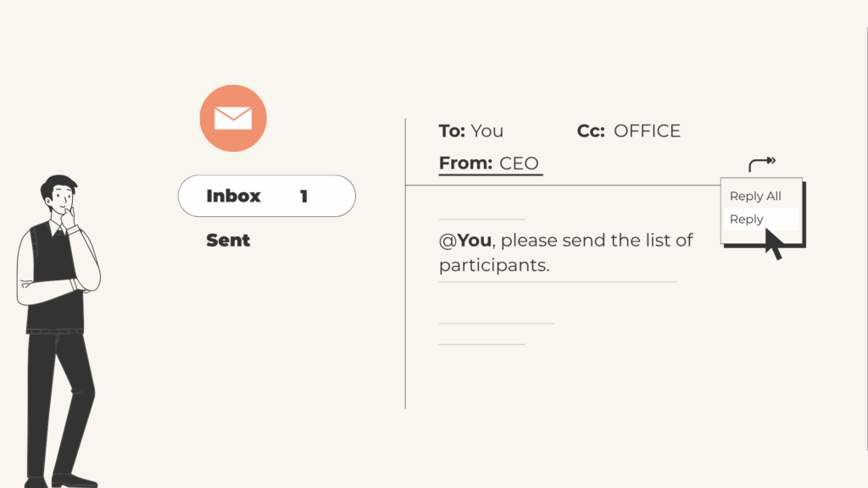Click the vertical divider beside email pane
The image size is (868, 488).
pyautogui.click(x=405, y=263)
